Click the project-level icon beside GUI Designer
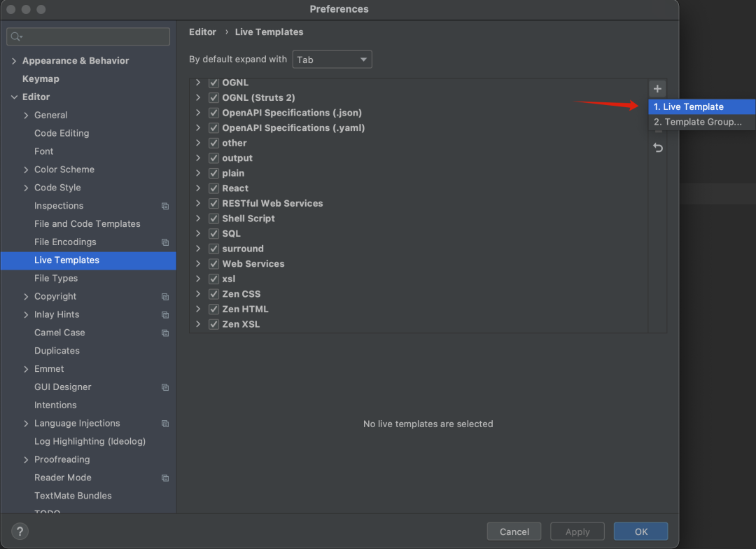 pos(165,387)
